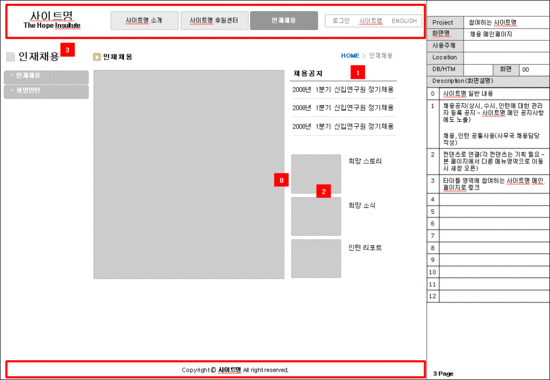Click the large gray main content placeholder
This screenshot has height=380, width=550.
pos(189,174)
